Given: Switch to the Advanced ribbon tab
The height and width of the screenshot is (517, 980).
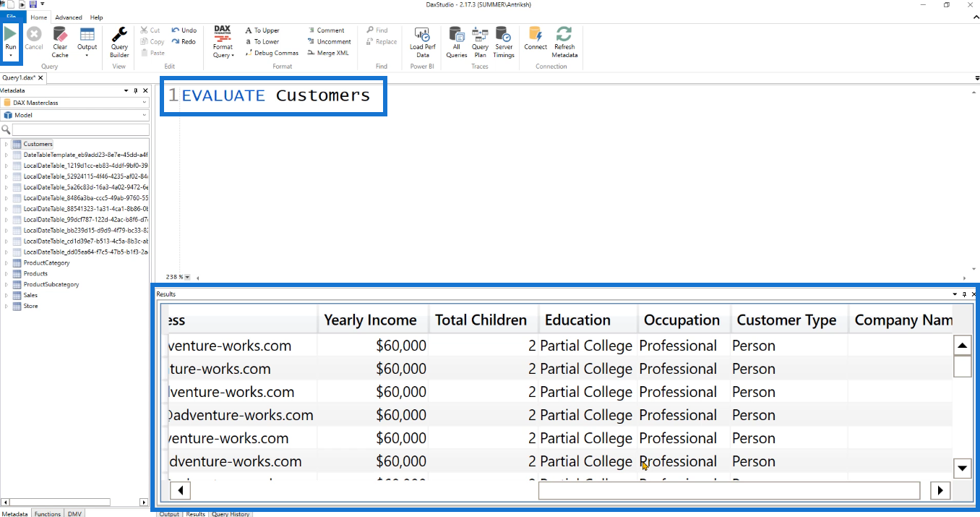Looking at the screenshot, I should [x=69, y=17].
